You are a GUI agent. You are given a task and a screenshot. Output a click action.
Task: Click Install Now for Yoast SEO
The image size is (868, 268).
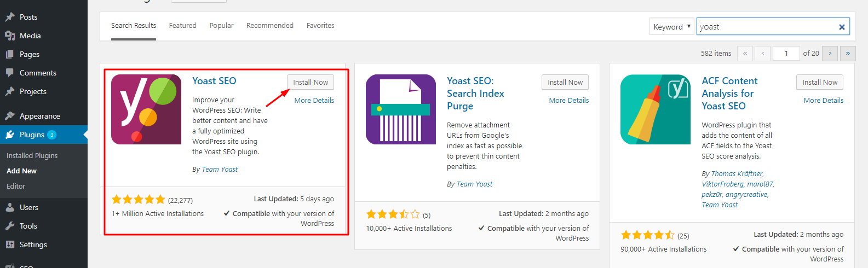click(311, 82)
